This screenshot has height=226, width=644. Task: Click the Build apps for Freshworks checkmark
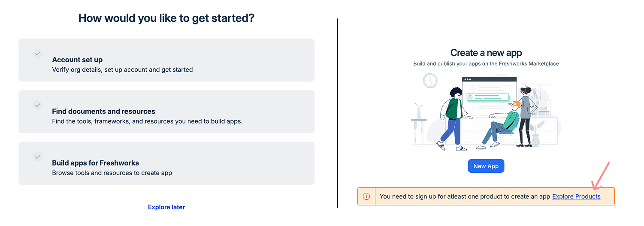(x=38, y=157)
